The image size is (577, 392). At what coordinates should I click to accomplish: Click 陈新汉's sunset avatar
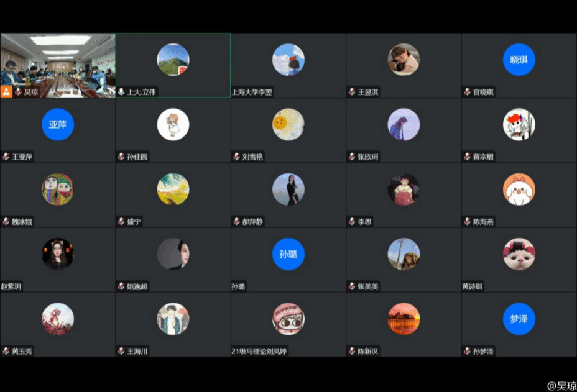tap(404, 319)
